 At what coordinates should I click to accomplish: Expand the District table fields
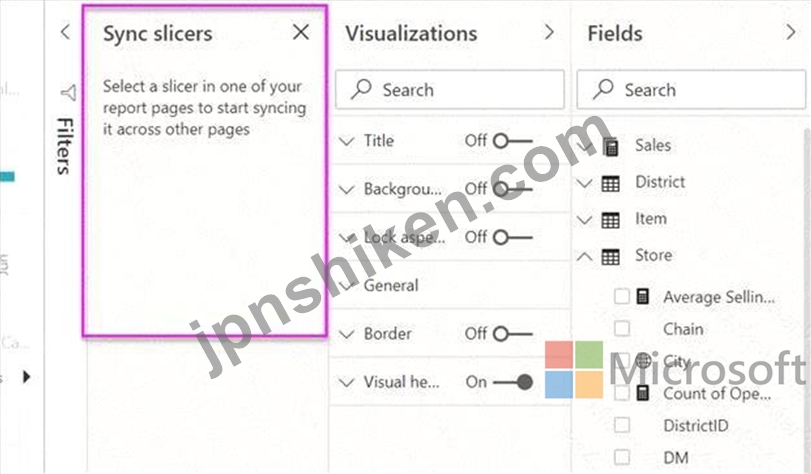point(584,183)
